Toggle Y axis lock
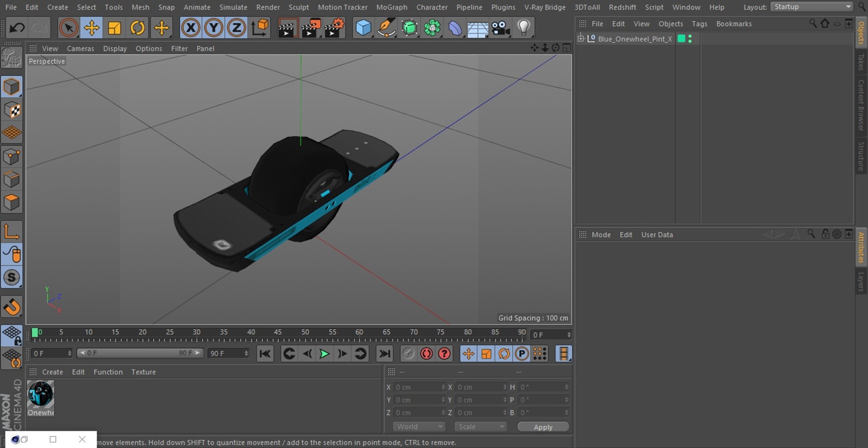 [x=213, y=28]
